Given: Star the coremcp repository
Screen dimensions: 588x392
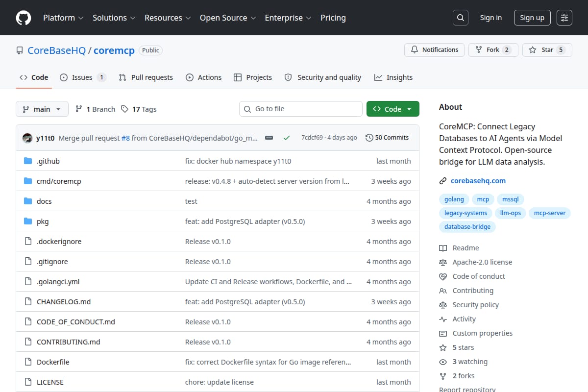Looking at the screenshot, I should (x=547, y=49).
